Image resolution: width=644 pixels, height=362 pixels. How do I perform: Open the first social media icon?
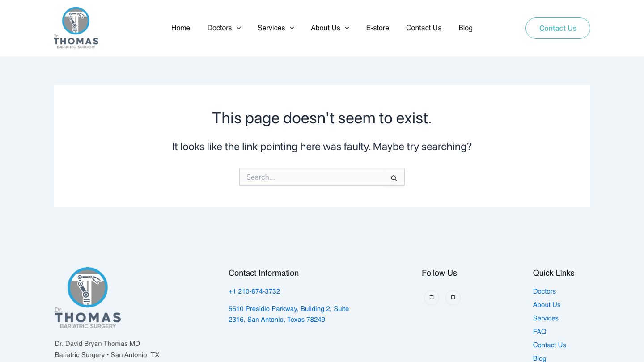coord(432,297)
